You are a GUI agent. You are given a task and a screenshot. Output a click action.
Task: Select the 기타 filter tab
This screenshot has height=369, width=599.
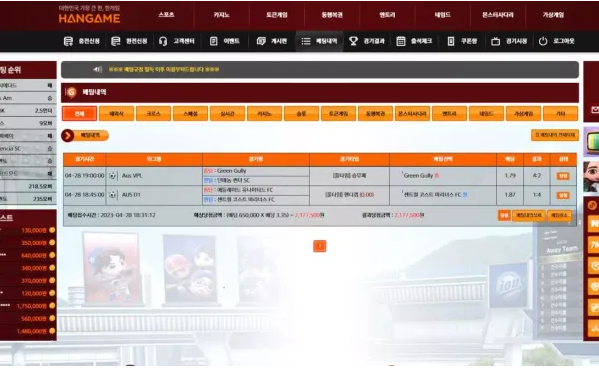560,114
